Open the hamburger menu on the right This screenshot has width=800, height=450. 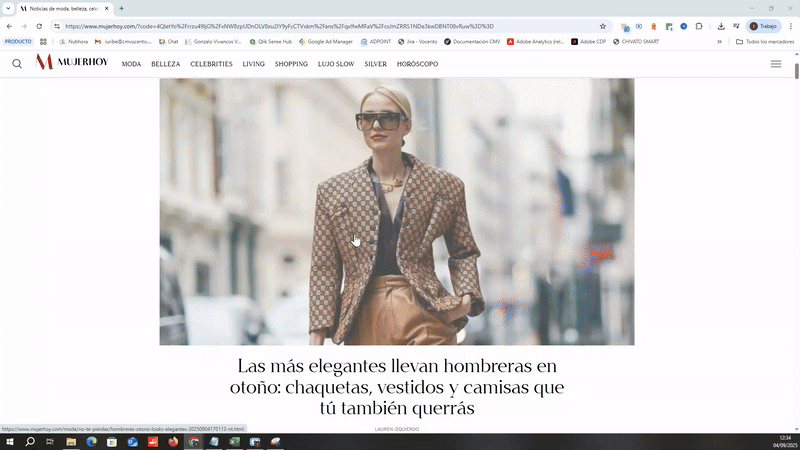click(x=776, y=64)
